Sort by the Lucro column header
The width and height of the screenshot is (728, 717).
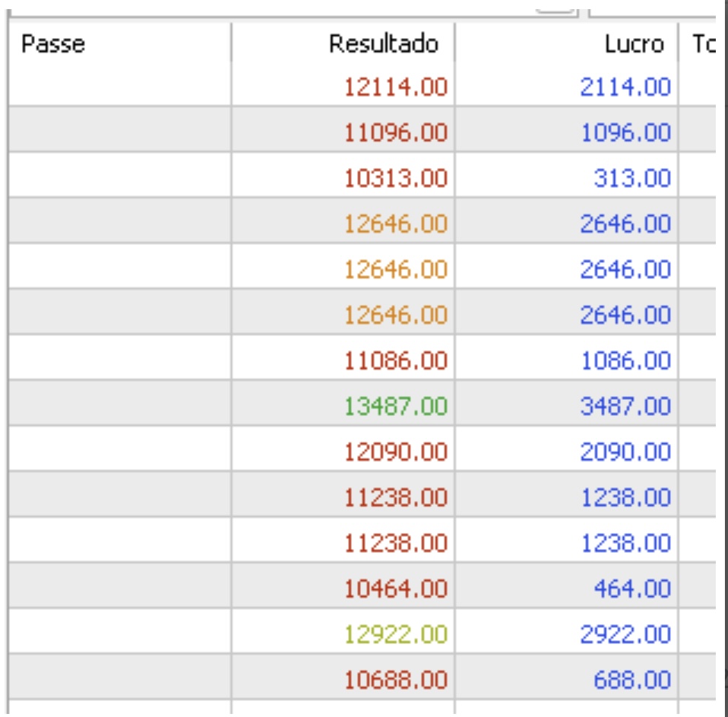566,43
